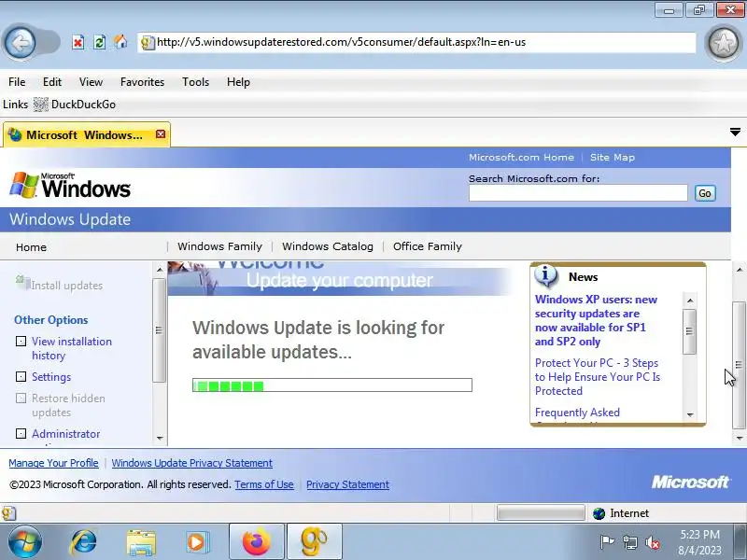This screenshot has height=560, width=747.
Task: Open the browser Home page icon
Action: [x=120, y=42]
